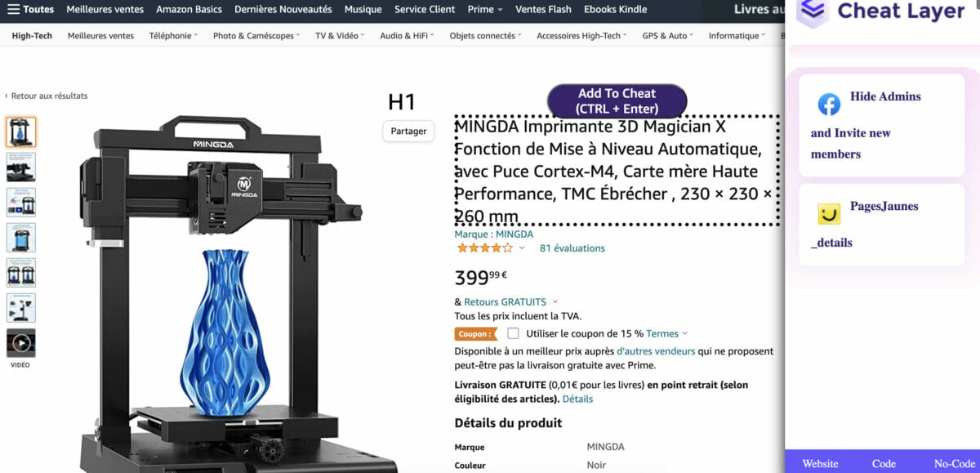The image size is (980, 473).
Task: Click the Add To Cheat button
Action: point(617,101)
